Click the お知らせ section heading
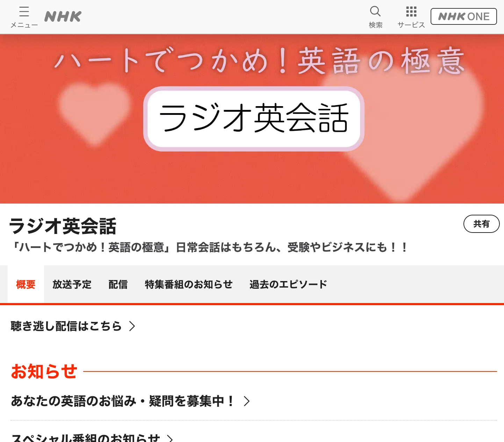Screen dimensions: 504x442 click(44, 371)
